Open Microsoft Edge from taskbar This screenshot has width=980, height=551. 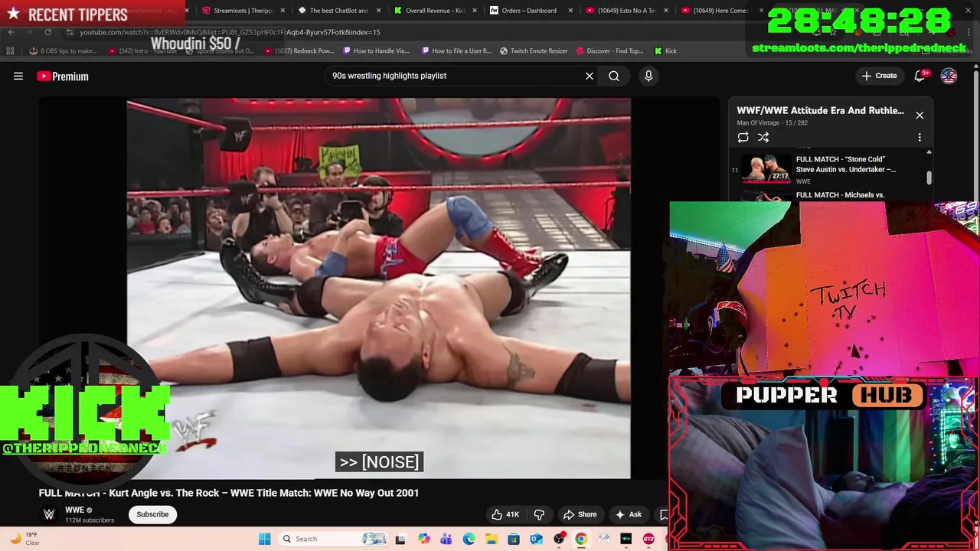pyautogui.click(x=469, y=539)
